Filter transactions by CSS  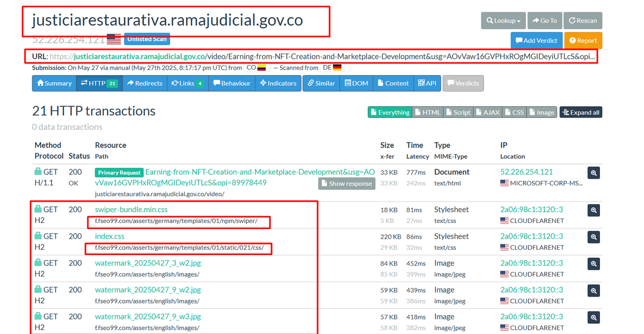click(x=514, y=112)
